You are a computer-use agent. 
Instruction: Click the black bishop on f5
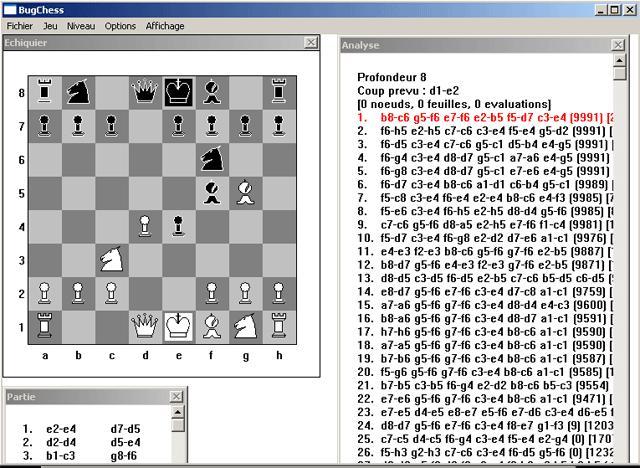(212, 193)
